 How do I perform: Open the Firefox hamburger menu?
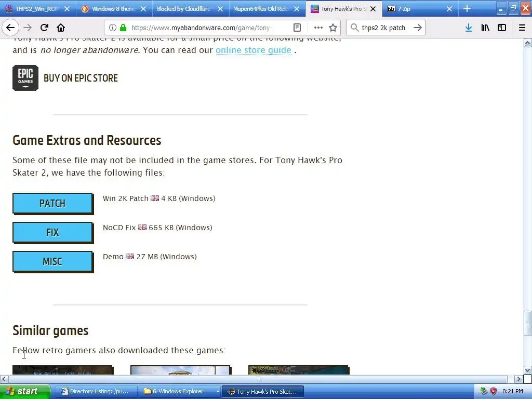[522, 28]
